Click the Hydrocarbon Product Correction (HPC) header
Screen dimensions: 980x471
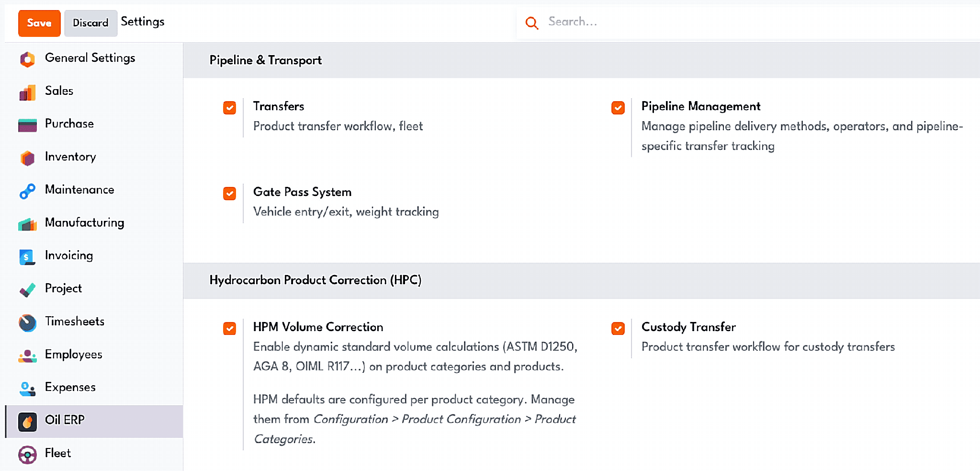tap(315, 280)
